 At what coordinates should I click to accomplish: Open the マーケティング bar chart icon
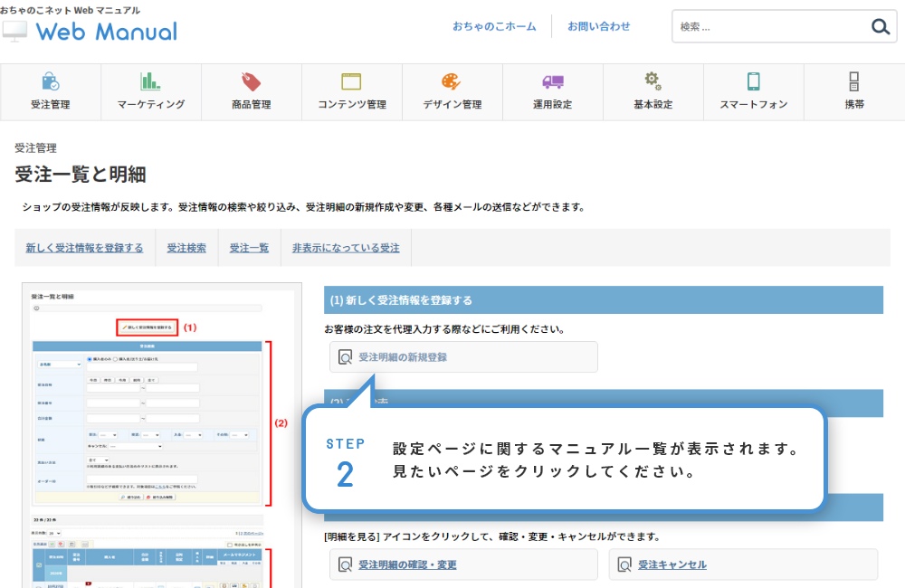150,81
